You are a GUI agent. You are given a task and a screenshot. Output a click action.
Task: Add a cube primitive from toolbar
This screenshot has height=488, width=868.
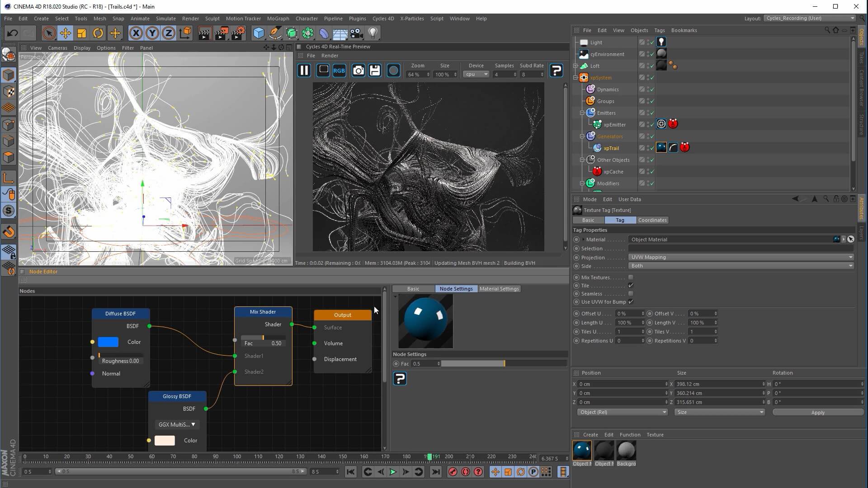pyautogui.click(x=259, y=33)
